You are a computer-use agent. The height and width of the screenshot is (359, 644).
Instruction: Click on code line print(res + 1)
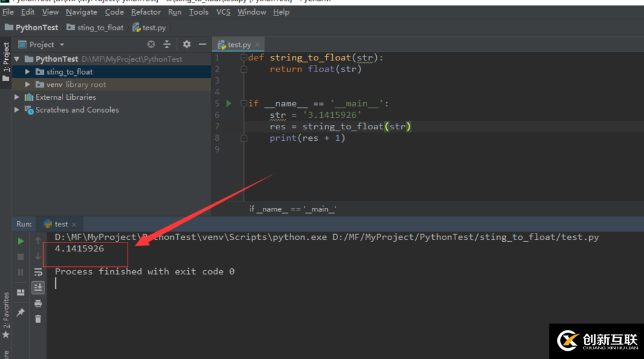click(x=307, y=138)
